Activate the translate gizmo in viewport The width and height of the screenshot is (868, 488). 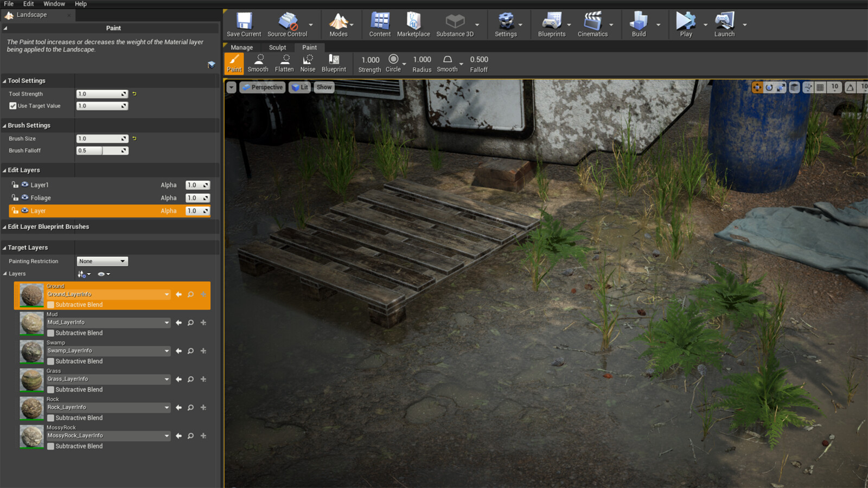pos(757,87)
